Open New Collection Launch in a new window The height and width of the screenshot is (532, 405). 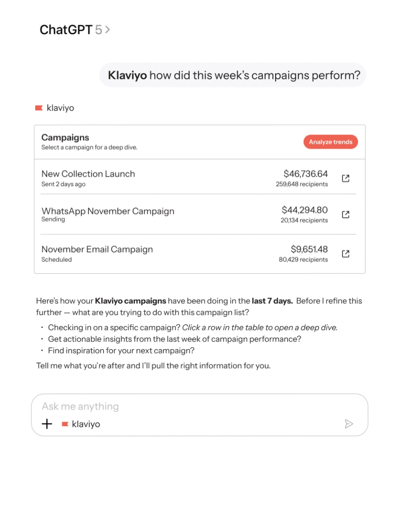345,178
